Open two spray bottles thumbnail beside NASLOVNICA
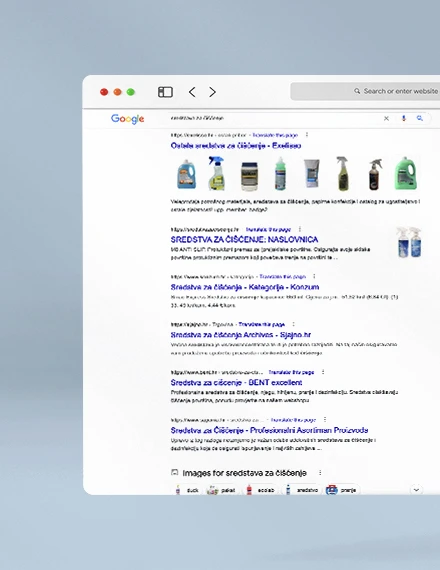440x570 pixels. pos(409,242)
